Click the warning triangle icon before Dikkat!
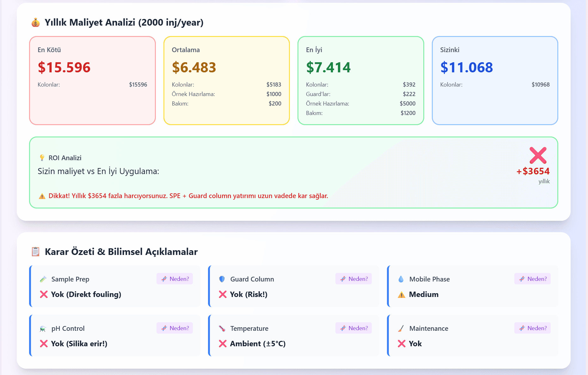The width and height of the screenshot is (588, 375). [x=42, y=196]
